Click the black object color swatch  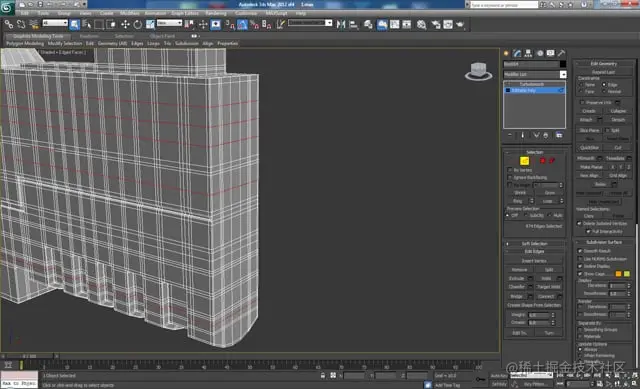click(563, 64)
